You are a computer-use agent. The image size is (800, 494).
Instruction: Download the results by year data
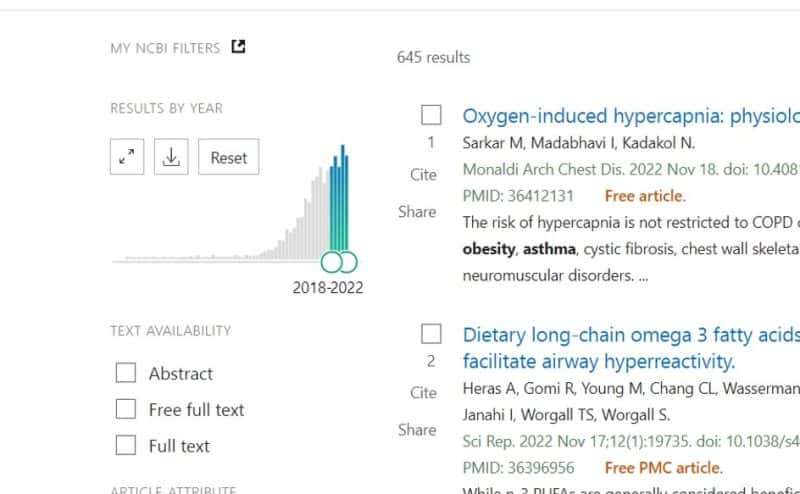pyautogui.click(x=171, y=157)
